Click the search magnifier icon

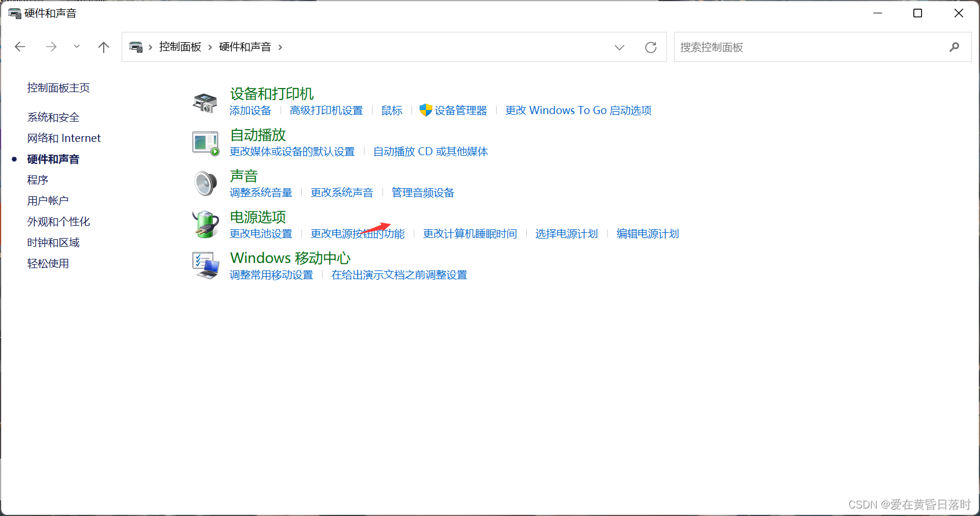click(955, 47)
